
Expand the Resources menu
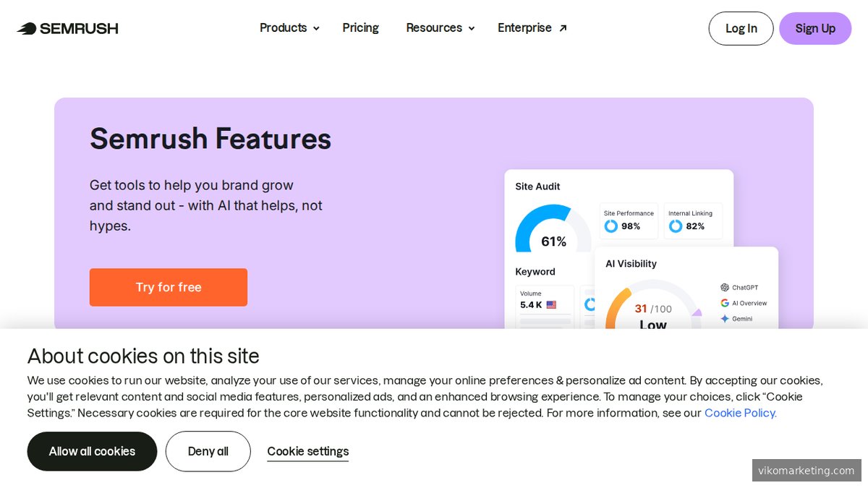[440, 27]
